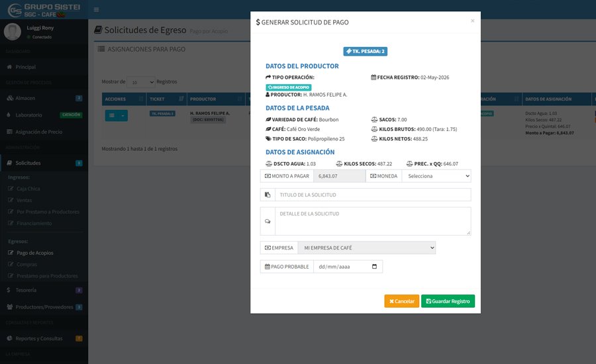Open the Empresa dropdown
This screenshot has width=596, height=364.
(x=367, y=248)
